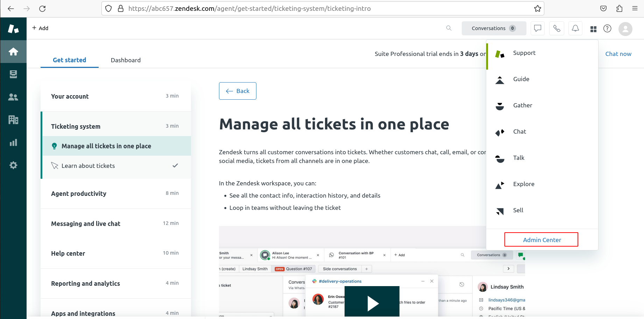This screenshot has width=644, height=319.
Task: Switch to the Get started tab
Action: pyautogui.click(x=70, y=60)
